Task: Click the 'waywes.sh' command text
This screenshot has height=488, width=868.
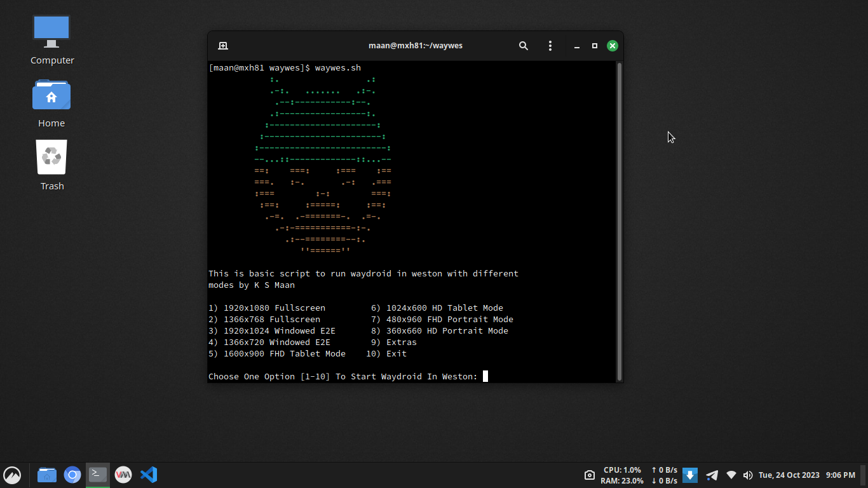Action: coord(338,68)
